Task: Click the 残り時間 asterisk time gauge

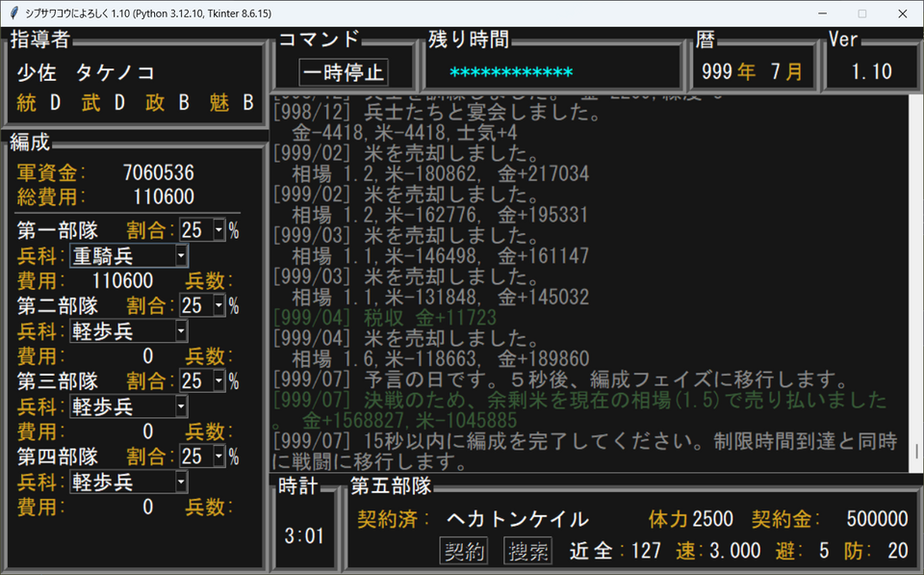Action: [511, 73]
